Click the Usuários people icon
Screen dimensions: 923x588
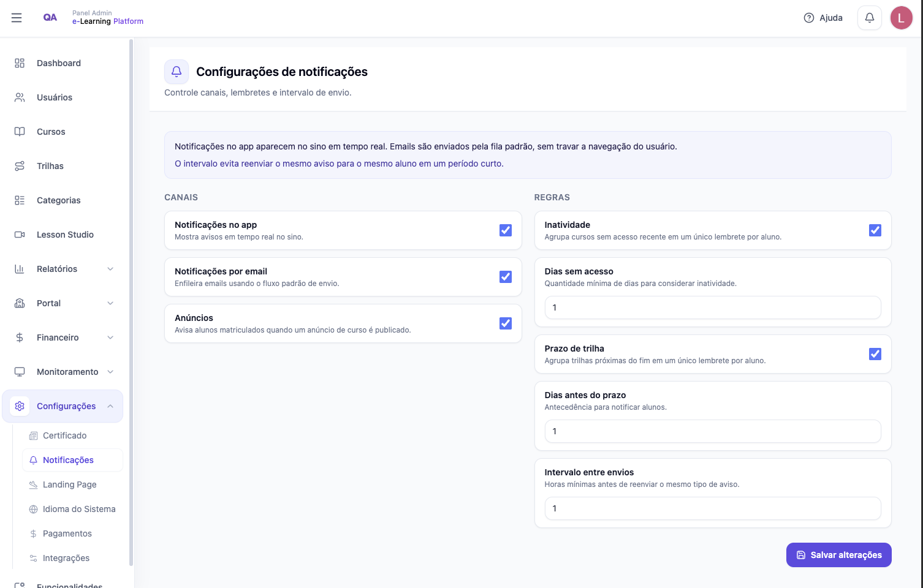tap(20, 97)
